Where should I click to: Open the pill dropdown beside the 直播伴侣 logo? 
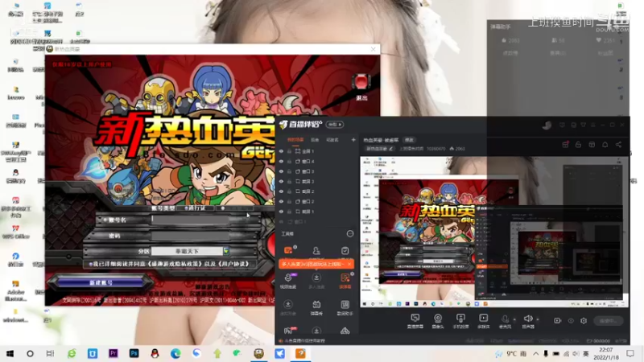pyautogui.click(x=335, y=125)
